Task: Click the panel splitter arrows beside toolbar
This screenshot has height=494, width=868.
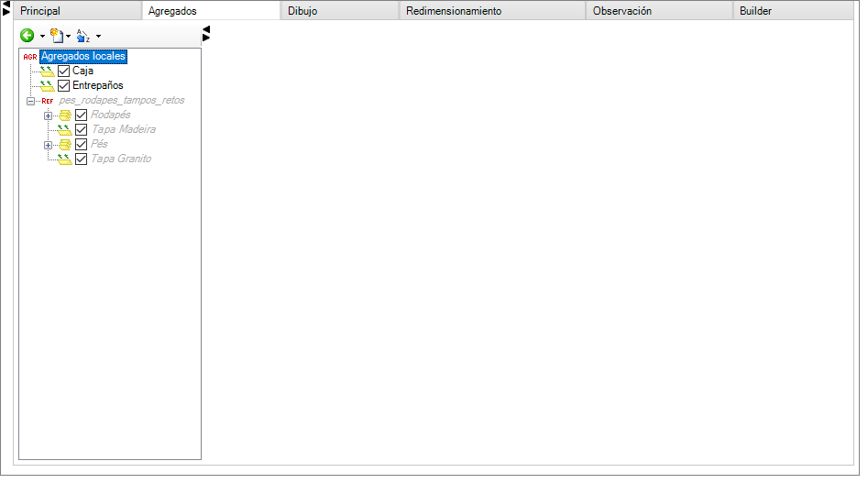Action: 206,33
